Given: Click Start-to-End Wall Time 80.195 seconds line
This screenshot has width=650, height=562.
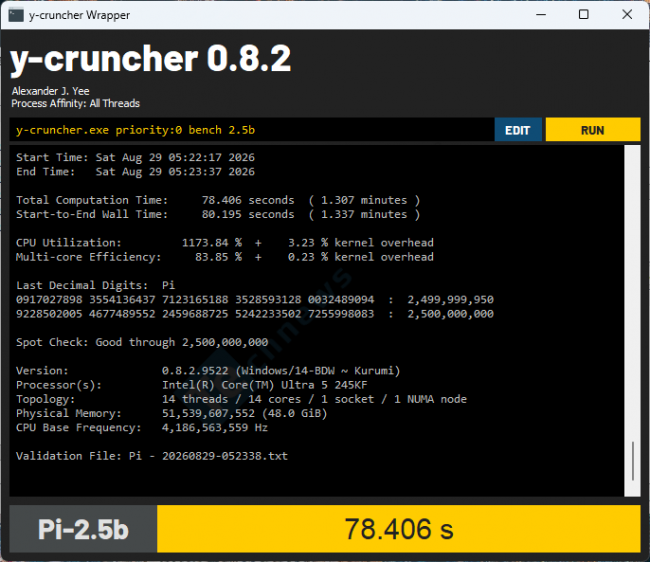Looking at the screenshot, I should pos(218,214).
